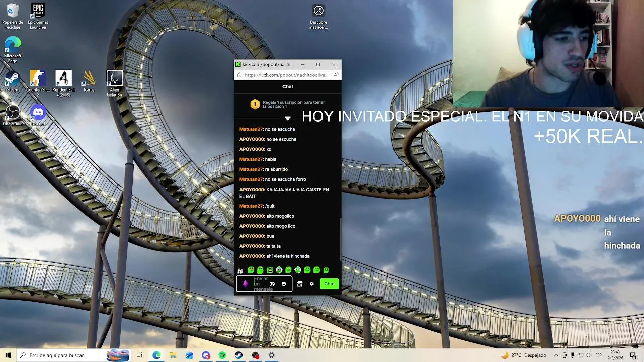Click the search box doodle illustration

[x=118, y=355]
